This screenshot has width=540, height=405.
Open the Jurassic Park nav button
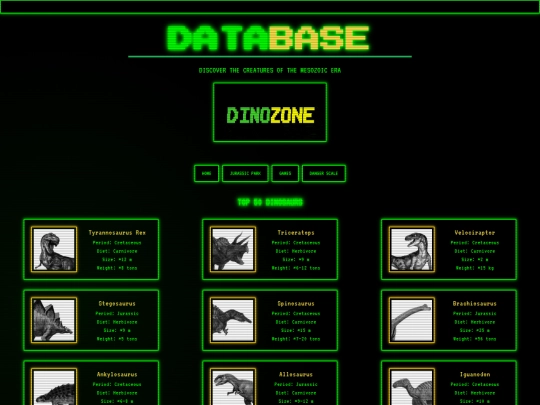245,174
